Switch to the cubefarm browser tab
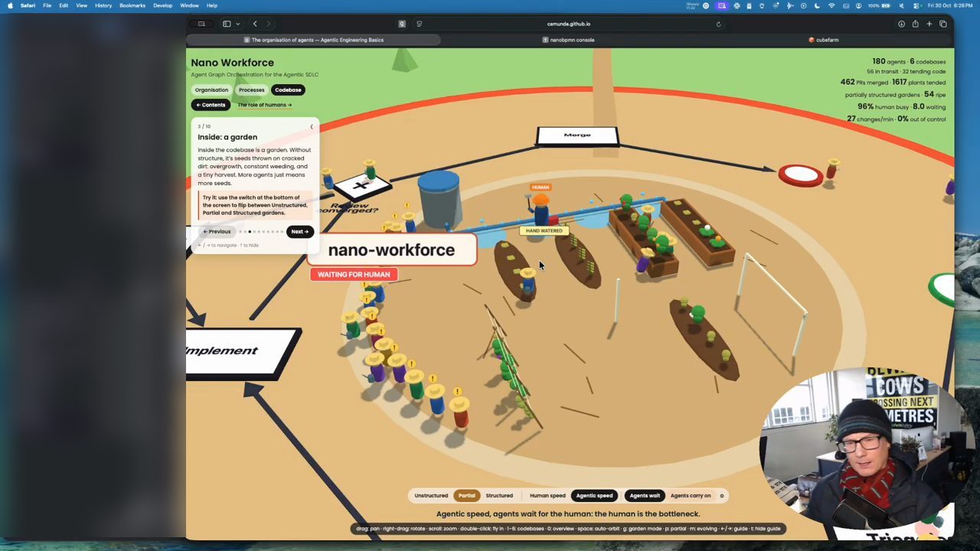 click(824, 40)
